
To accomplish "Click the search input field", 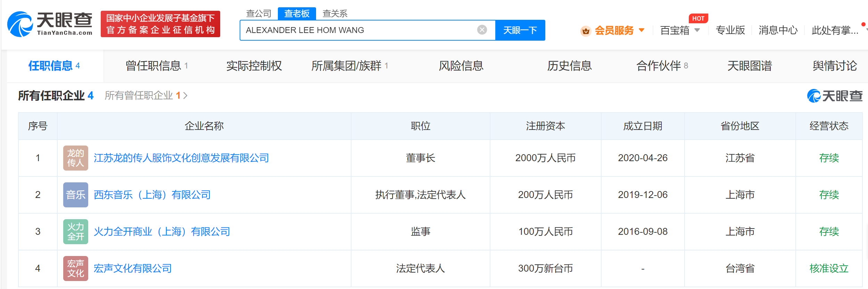I will click(x=358, y=30).
